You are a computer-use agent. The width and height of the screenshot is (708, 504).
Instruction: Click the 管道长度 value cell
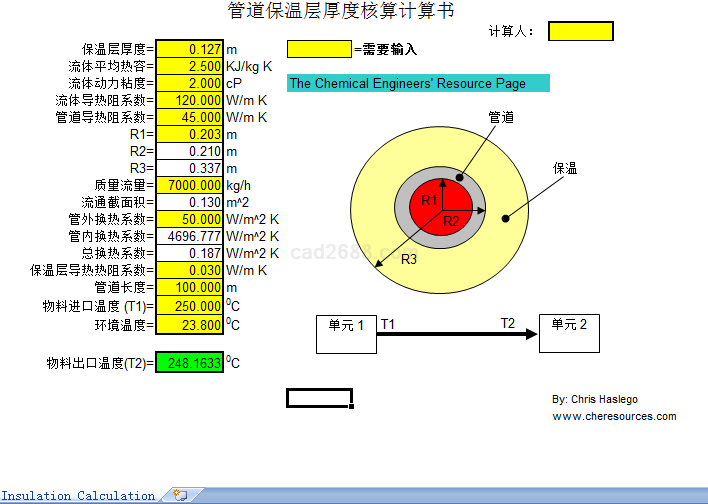click(190, 287)
